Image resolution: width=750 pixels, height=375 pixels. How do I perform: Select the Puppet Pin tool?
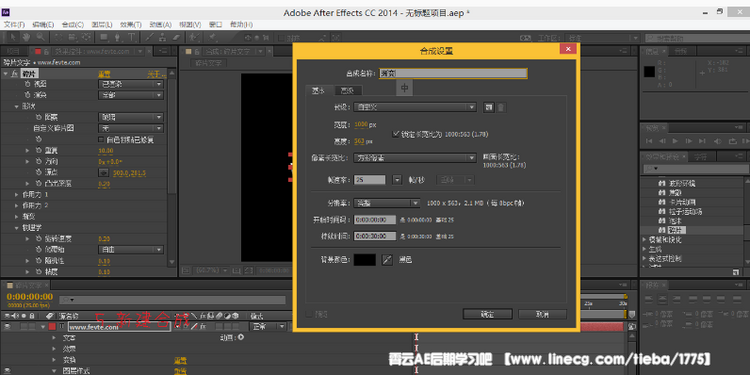point(211,37)
